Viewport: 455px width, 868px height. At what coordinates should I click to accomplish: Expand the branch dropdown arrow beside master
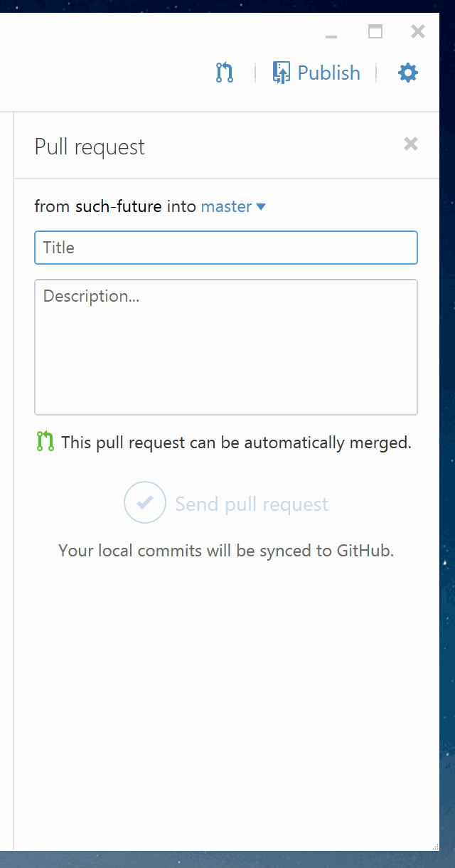click(x=261, y=207)
